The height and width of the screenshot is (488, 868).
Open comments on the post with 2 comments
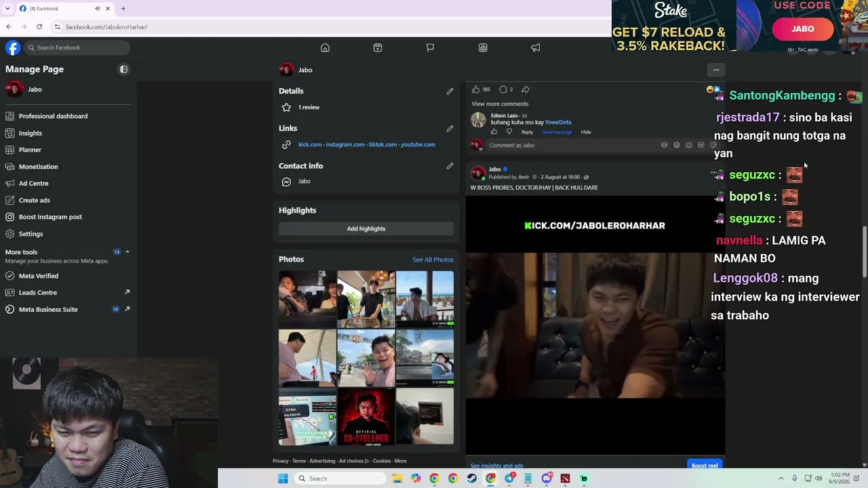(x=503, y=89)
